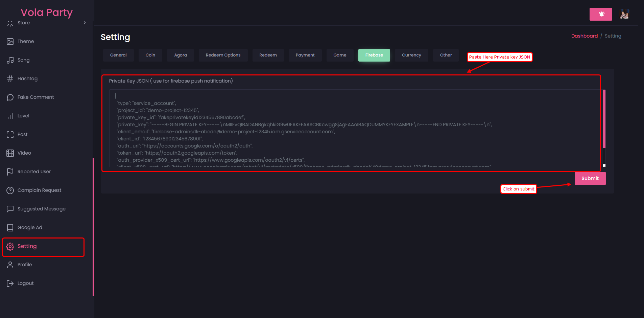Image resolution: width=644 pixels, height=318 pixels.
Task: Click the Video film icon
Action: 10,153
